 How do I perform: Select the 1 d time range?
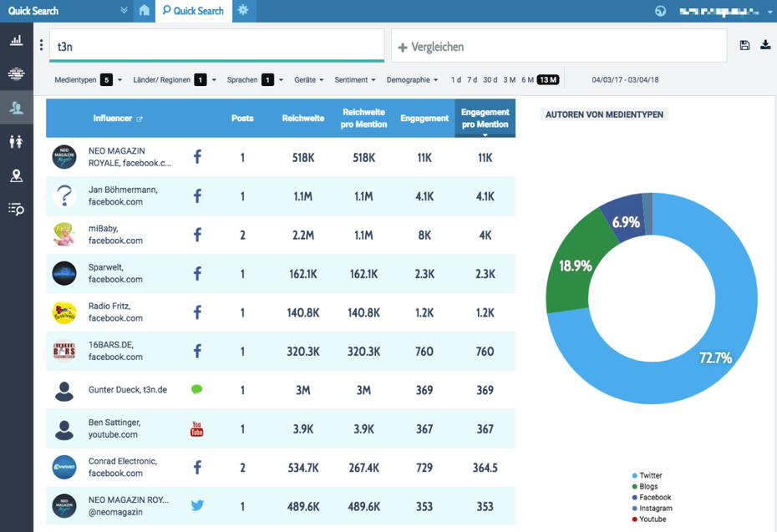point(456,79)
